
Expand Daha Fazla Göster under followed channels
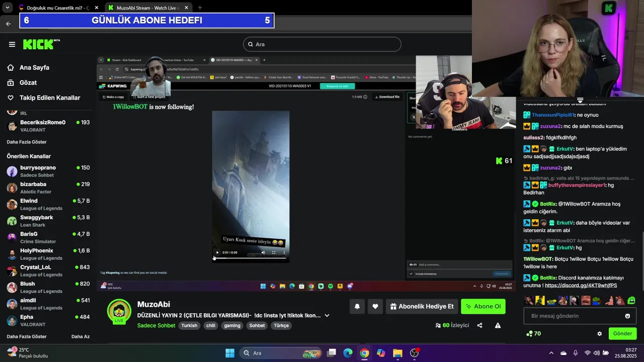27,142
